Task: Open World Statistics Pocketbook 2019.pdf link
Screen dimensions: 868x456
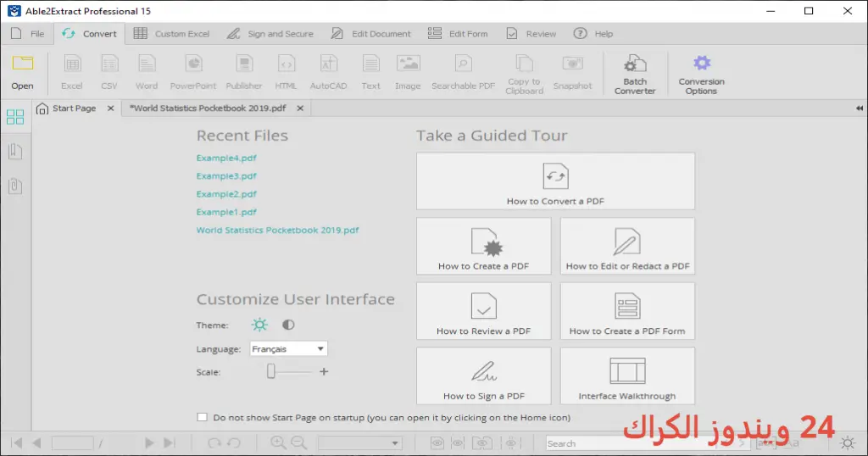Action: click(277, 231)
